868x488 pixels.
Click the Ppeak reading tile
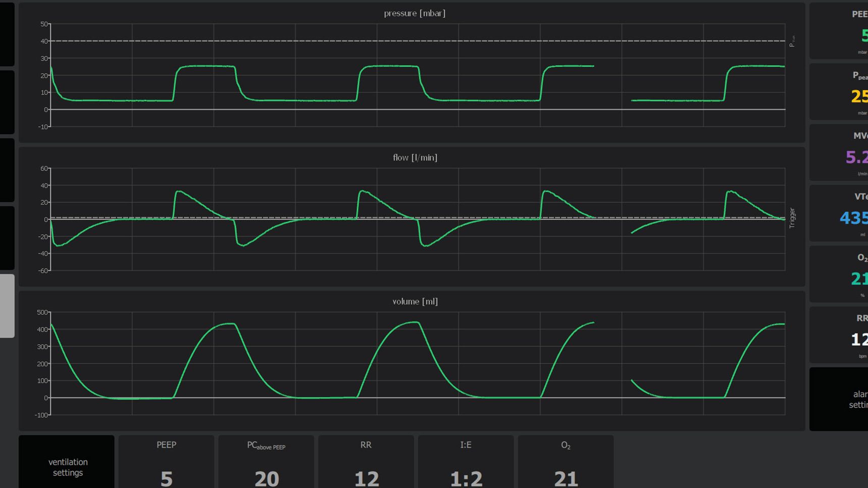coord(838,92)
